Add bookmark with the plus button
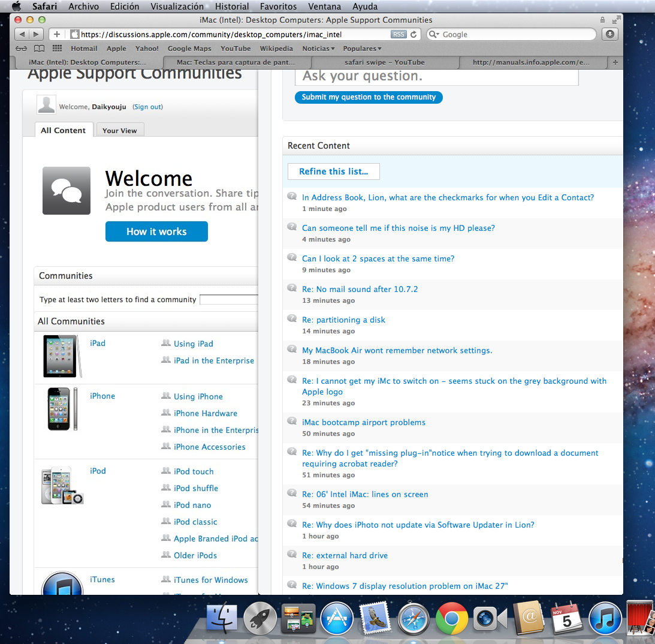Viewport: 655px width, 644px height. [x=57, y=34]
